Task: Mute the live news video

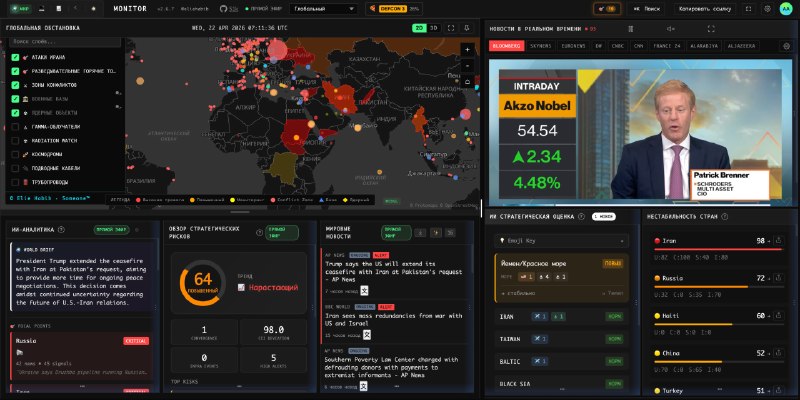Action: (x=670, y=29)
